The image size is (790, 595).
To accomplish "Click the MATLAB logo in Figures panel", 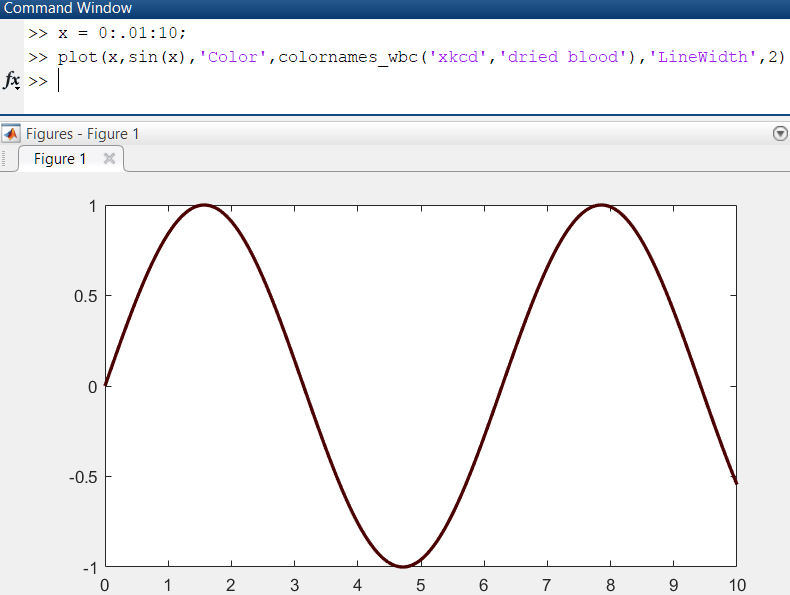I will [x=11, y=133].
